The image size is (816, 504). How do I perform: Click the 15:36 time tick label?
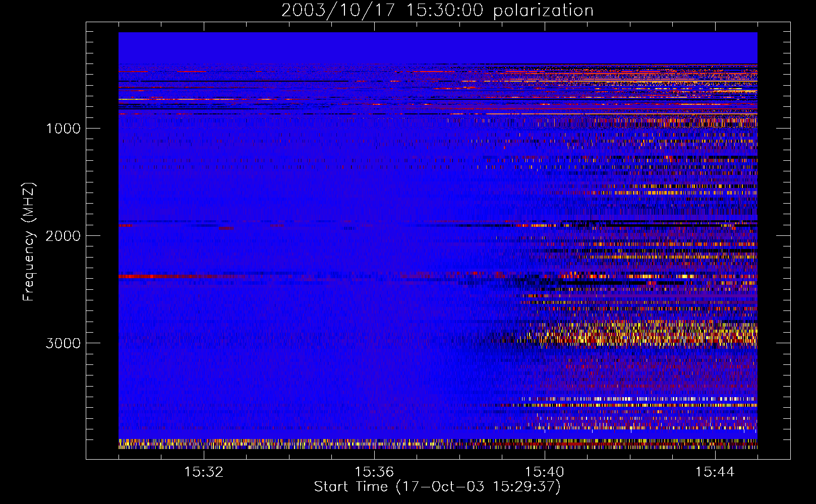tap(374, 472)
